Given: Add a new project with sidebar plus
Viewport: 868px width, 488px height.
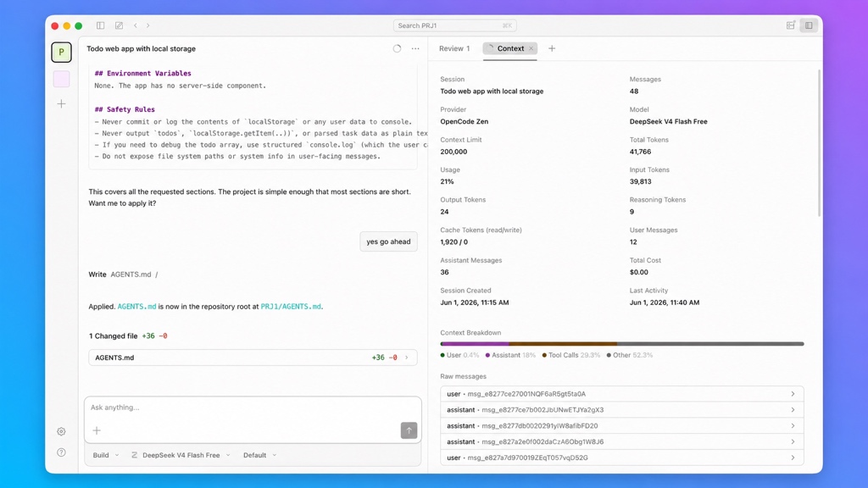Looking at the screenshot, I should (61, 103).
